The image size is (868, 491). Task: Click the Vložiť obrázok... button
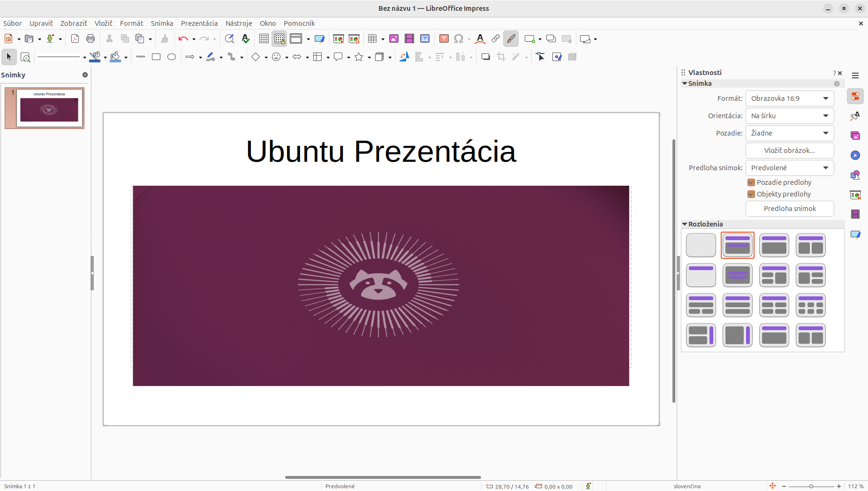click(x=790, y=151)
